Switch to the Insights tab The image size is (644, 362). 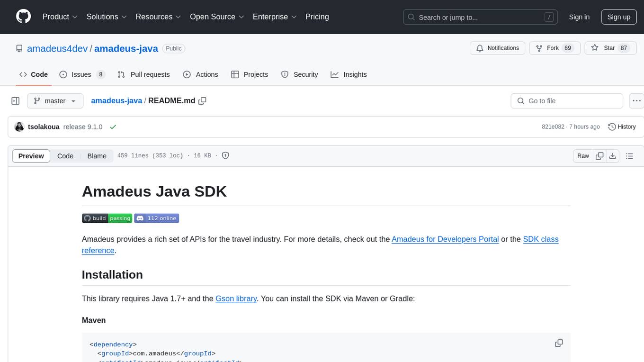click(349, 74)
